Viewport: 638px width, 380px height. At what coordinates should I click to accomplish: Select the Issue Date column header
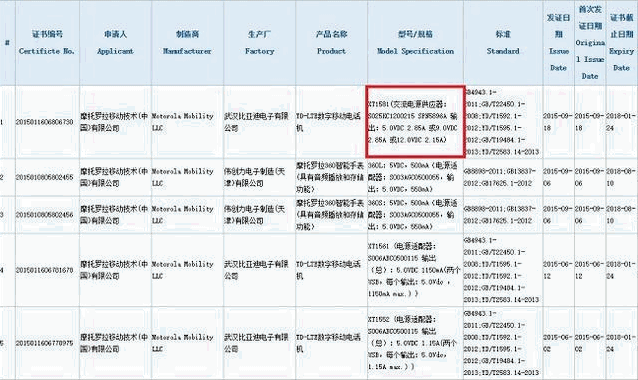click(x=559, y=43)
